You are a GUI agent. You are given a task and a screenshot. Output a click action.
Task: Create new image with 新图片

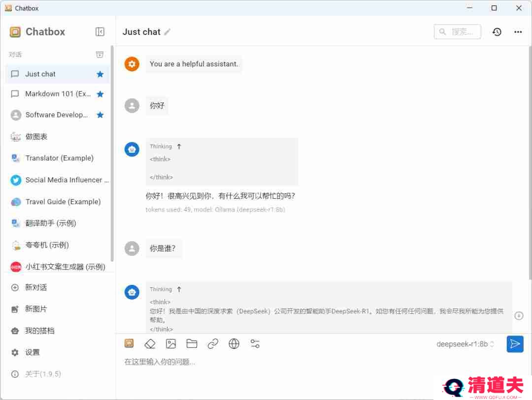point(57,309)
